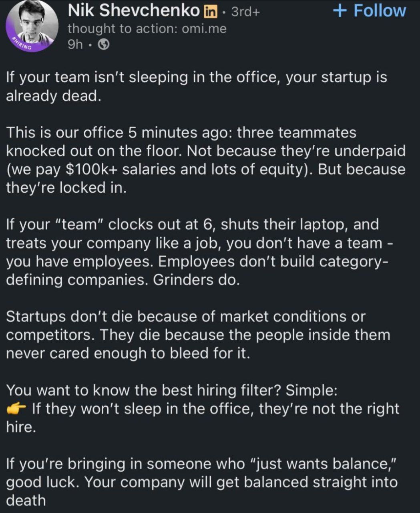Click the pointing hand emoji
Image resolution: width=420 pixels, height=513 pixels.
click(16, 409)
